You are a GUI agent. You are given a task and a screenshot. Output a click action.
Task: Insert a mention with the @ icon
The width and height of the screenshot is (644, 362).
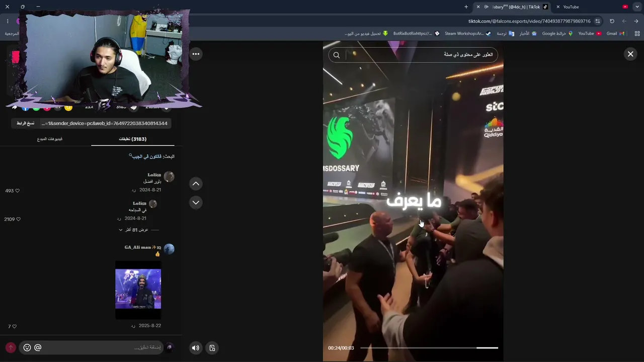pos(38,347)
